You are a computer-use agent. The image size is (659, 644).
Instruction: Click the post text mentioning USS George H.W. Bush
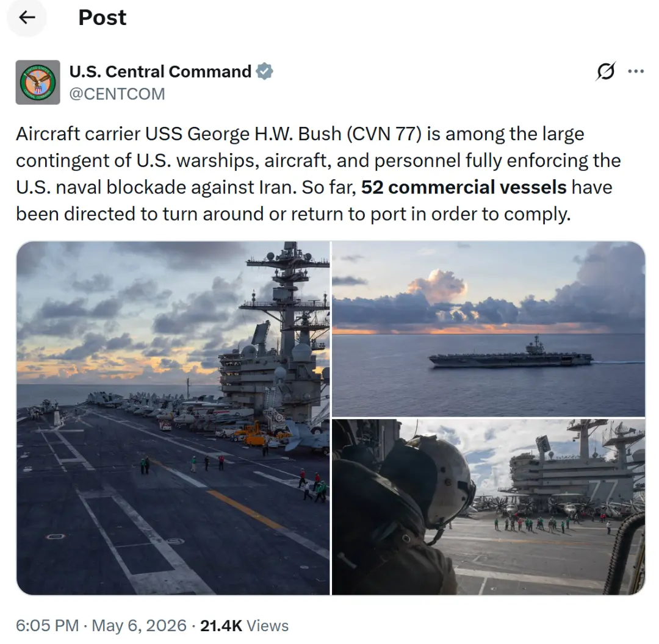pos(318,174)
